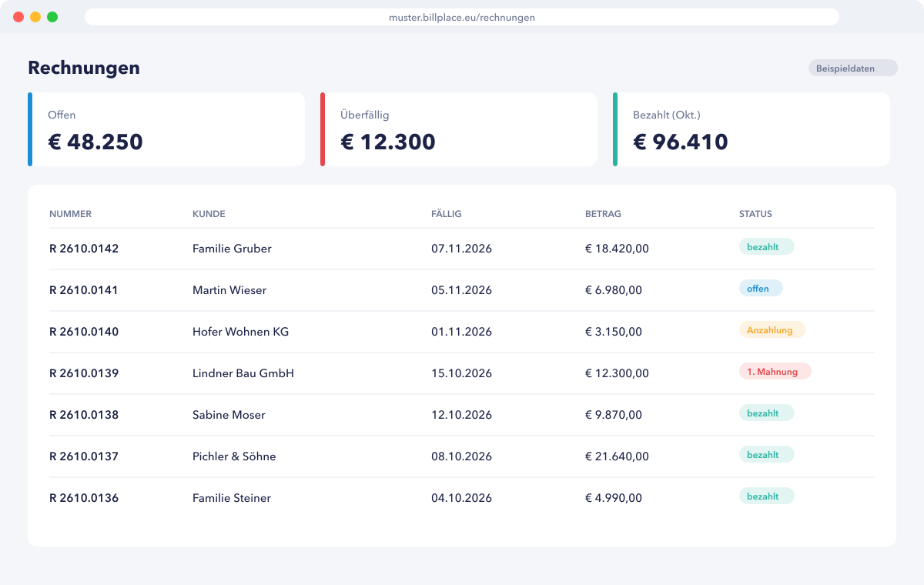Click the bezahlt status of Sabine Moser
Image resolution: width=924 pixels, height=585 pixels.
coord(767,413)
